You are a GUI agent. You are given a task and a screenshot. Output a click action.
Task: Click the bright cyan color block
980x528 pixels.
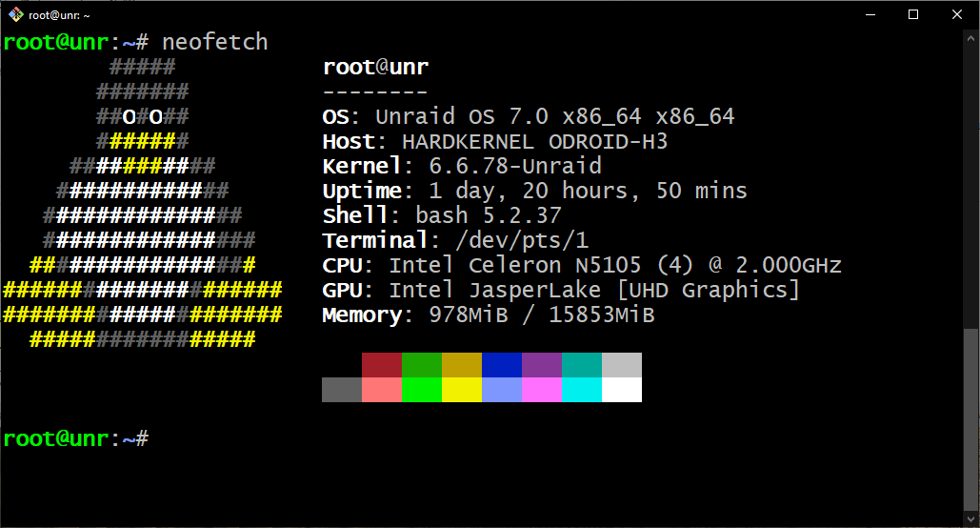coord(582,390)
